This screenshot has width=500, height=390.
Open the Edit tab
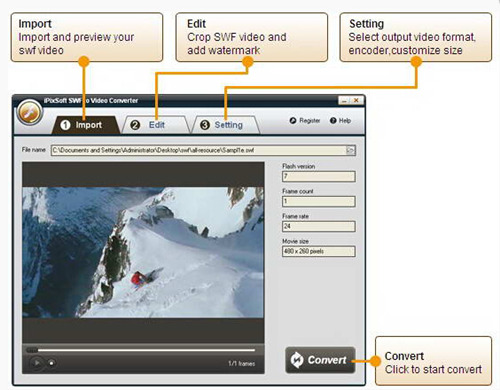pos(155,125)
